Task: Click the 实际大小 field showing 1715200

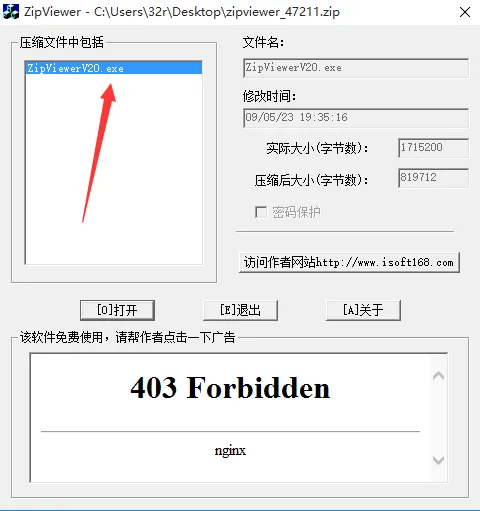Action: (x=433, y=148)
